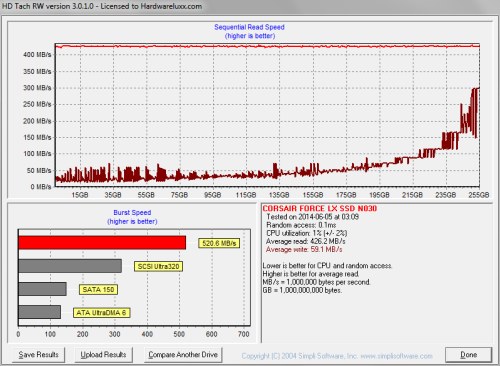Click the 500 burst axis value
This screenshot has width=500, height=366.
point(179,334)
